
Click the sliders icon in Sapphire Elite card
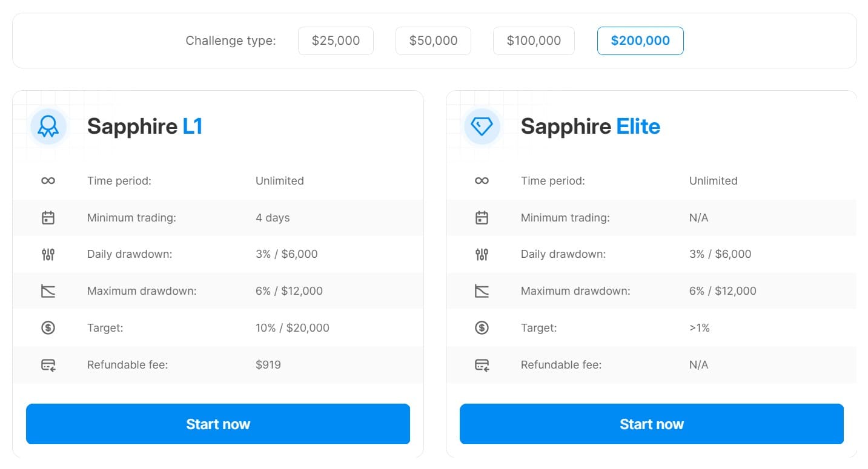482,255
